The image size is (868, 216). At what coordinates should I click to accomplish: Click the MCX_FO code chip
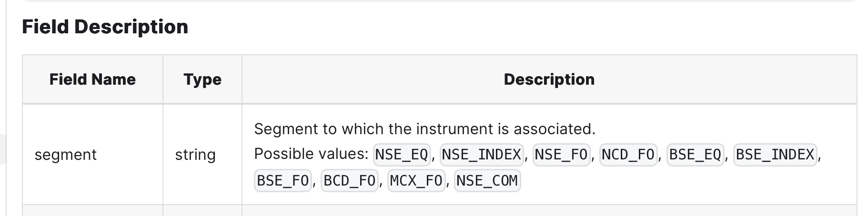[x=416, y=181]
